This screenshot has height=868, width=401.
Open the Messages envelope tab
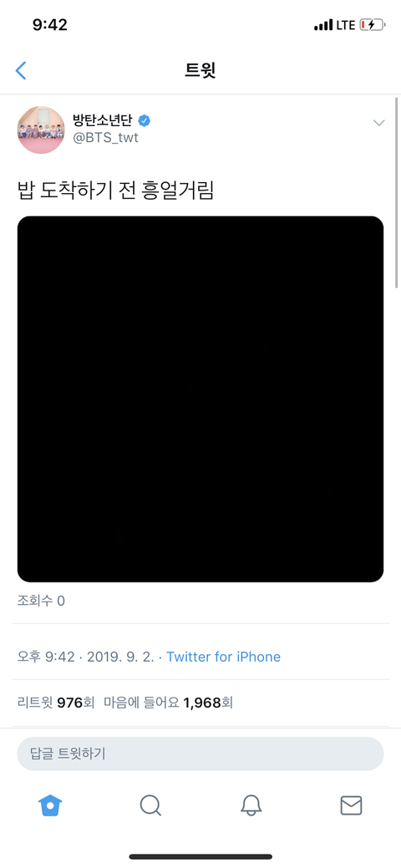click(351, 805)
